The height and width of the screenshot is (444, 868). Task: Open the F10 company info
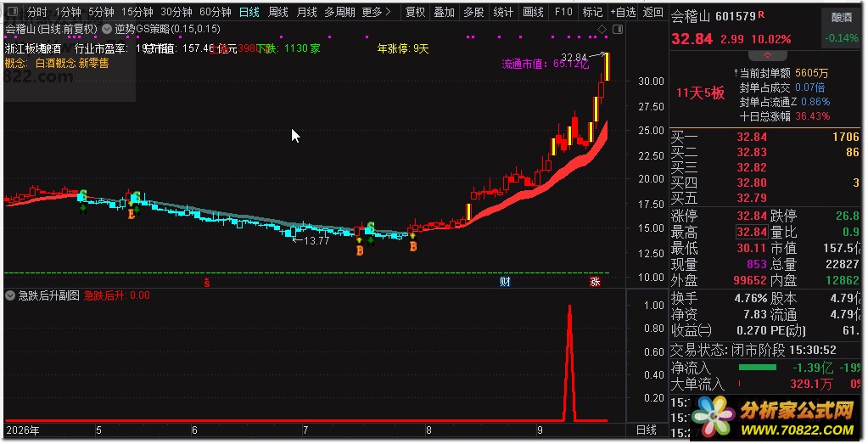pos(563,12)
